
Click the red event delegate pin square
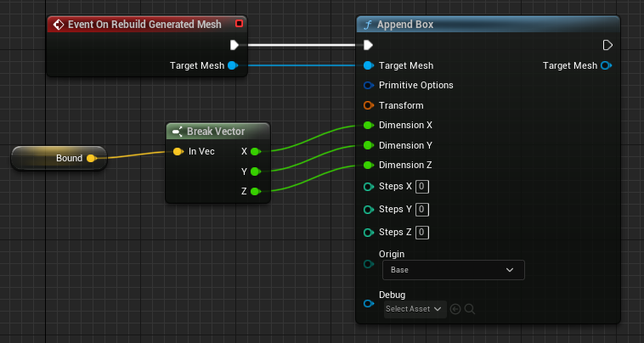[x=239, y=24]
